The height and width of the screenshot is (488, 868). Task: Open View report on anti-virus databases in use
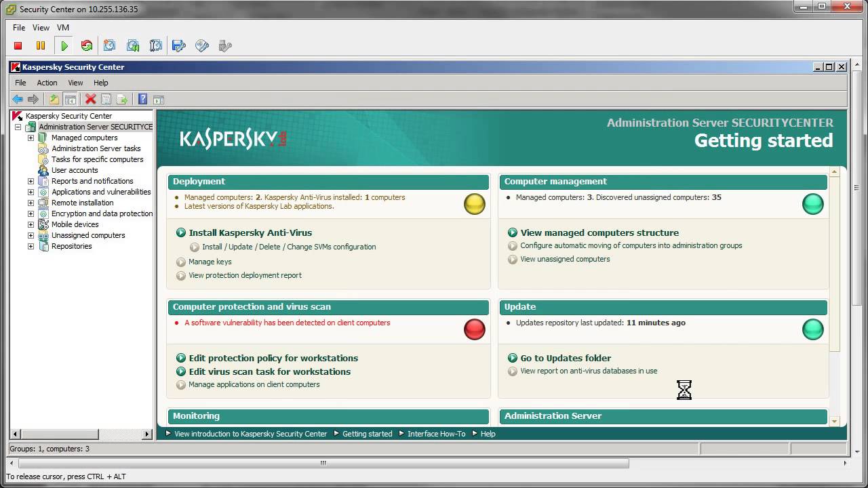pyautogui.click(x=589, y=371)
